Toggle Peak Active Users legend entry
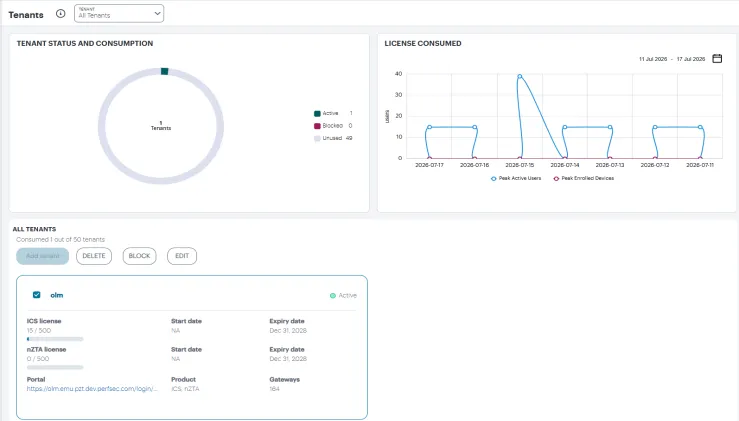This screenshot has width=739, height=421. click(x=516, y=178)
